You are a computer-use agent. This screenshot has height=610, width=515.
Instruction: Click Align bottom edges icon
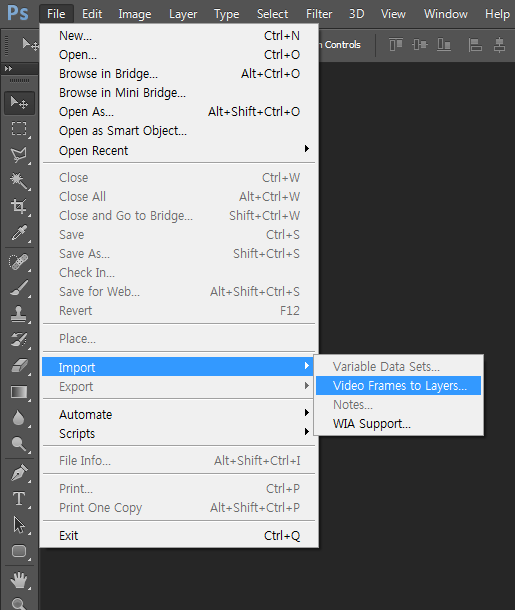(444, 44)
